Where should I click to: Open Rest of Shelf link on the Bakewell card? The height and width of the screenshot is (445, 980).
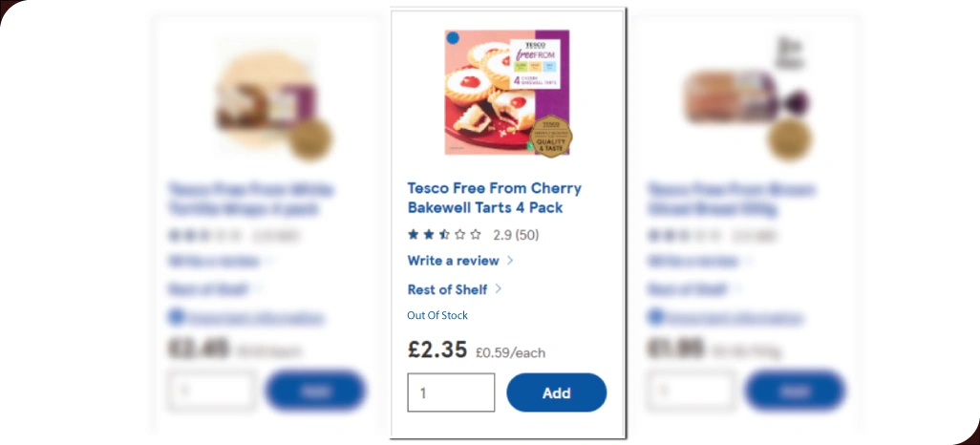click(x=447, y=289)
